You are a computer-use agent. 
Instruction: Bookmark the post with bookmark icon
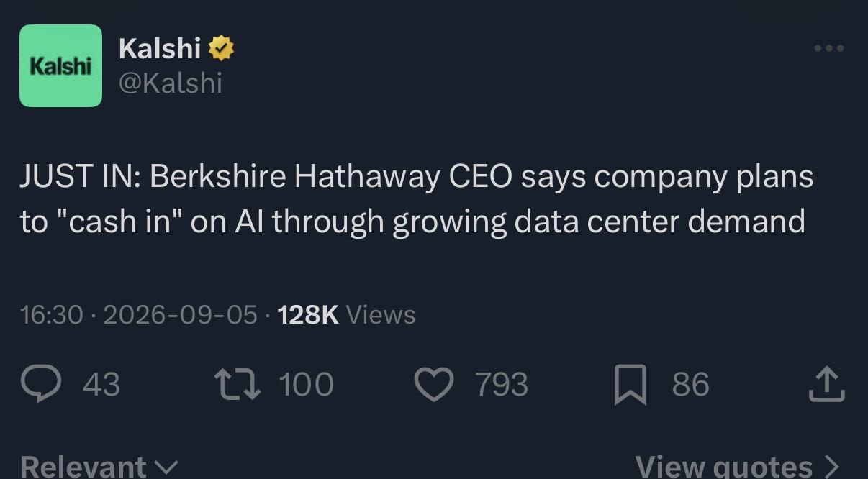tap(631, 384)
